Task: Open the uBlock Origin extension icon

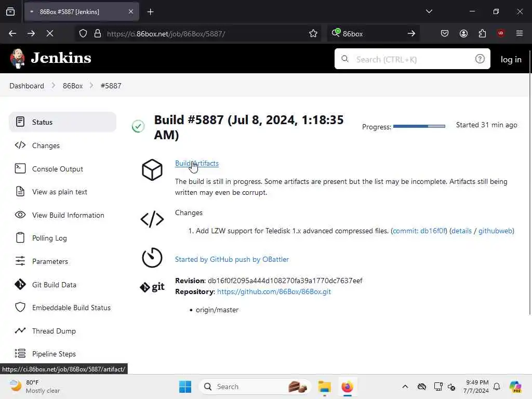Action: pos(501,33)
